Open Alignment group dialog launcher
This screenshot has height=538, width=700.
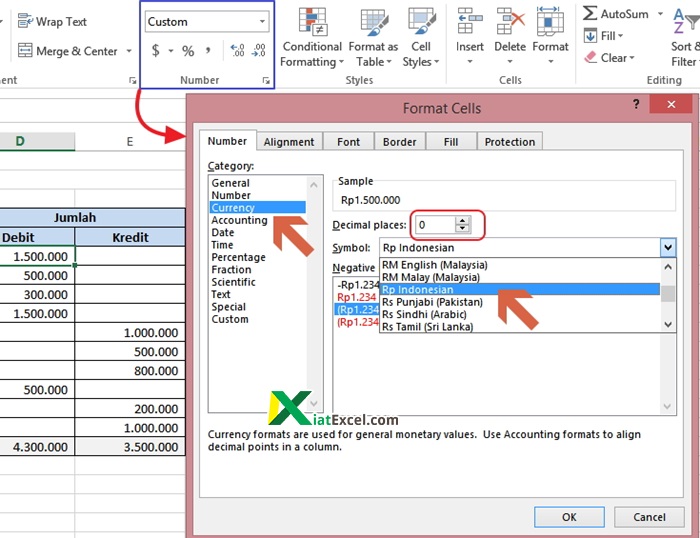point(133,80)
